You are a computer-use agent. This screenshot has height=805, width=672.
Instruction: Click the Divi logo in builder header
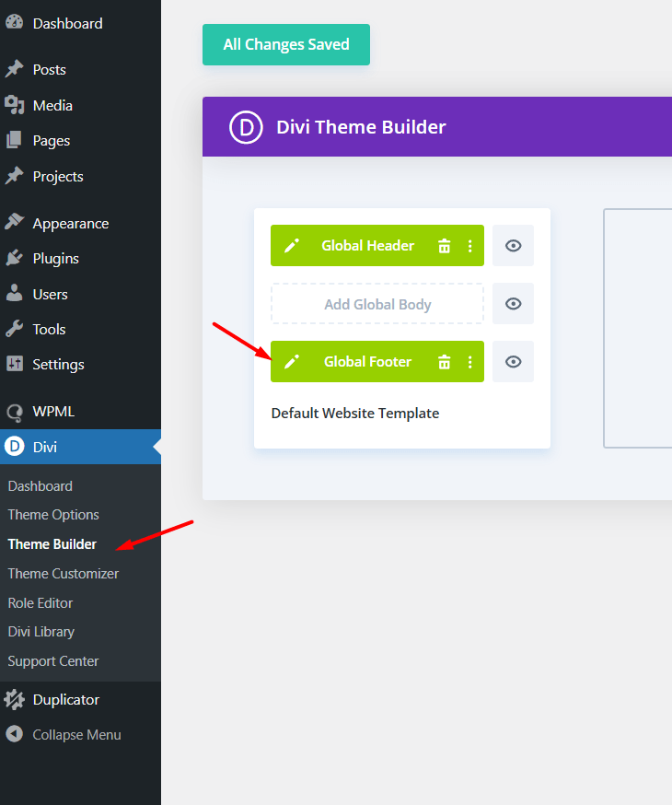click(246, 127)
